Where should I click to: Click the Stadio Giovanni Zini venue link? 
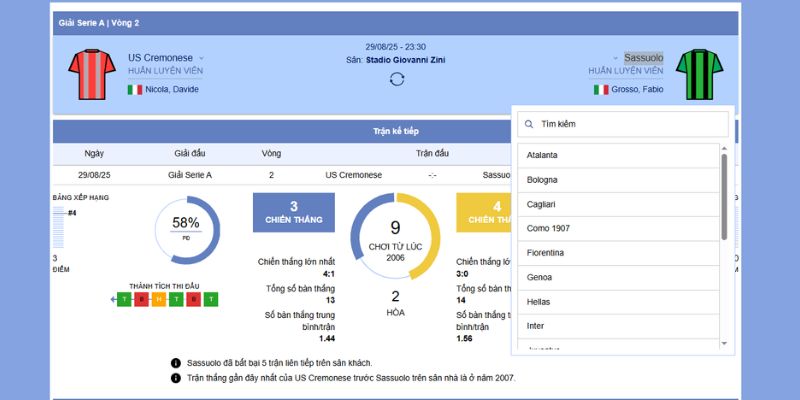coord(405,60)
